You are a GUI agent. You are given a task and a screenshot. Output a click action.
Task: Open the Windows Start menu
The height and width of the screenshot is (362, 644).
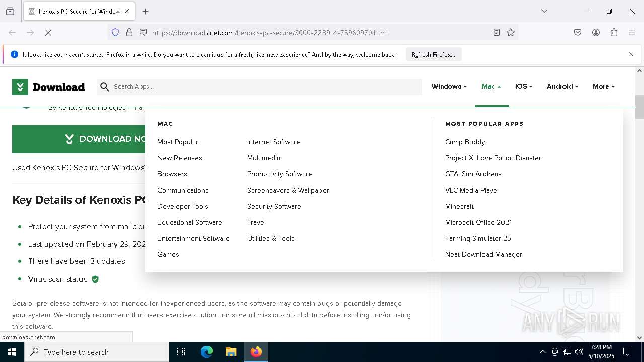(12, 352)
